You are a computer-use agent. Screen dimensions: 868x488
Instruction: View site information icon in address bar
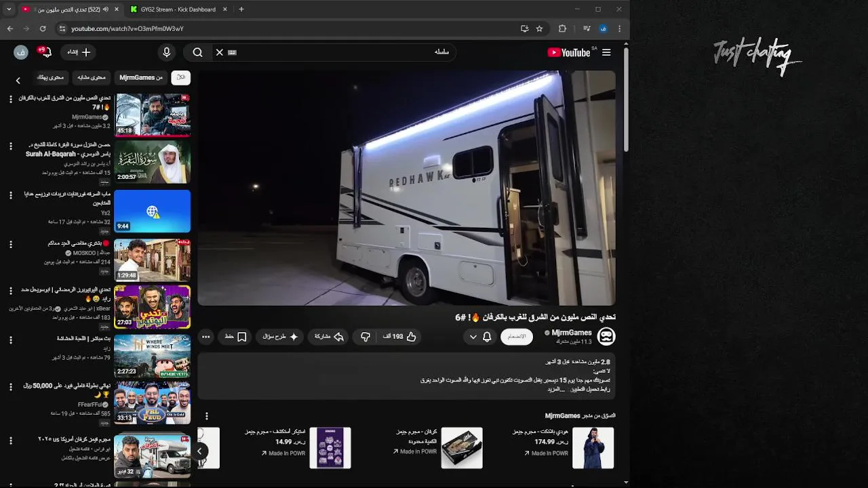pyautogui.click(x=62, y=28)
